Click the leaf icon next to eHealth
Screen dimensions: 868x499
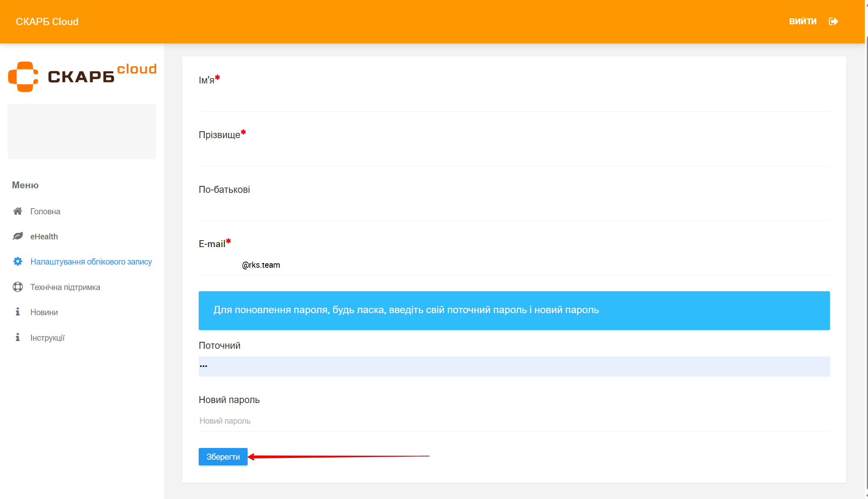[x=17, y=236]
